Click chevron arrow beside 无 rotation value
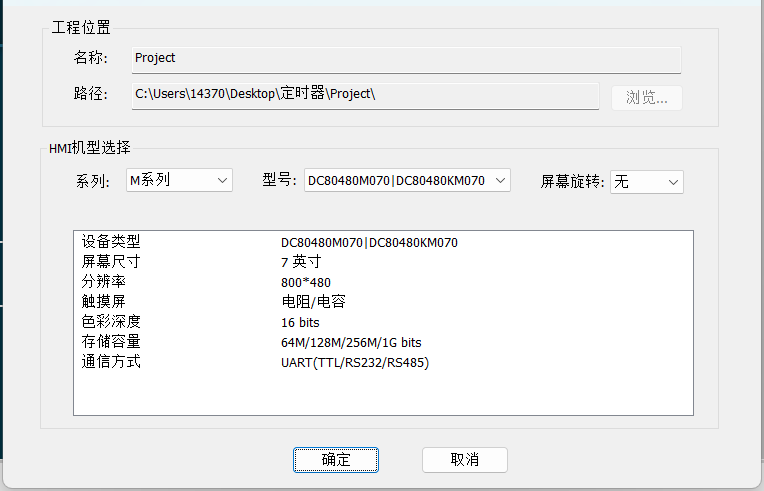The width and height of the screenshot is (764, 491). coord(673,183)
